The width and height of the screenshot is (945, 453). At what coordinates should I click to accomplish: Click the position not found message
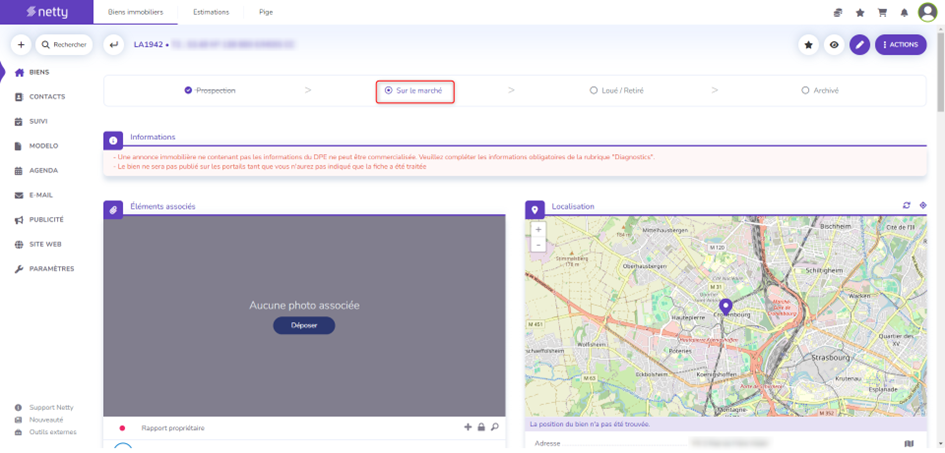coord(589,425)
